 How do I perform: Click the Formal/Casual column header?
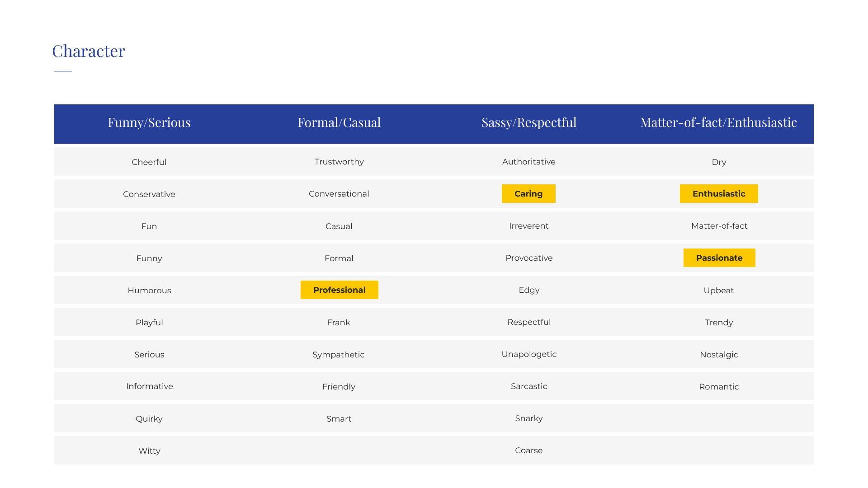pos(339,122)
